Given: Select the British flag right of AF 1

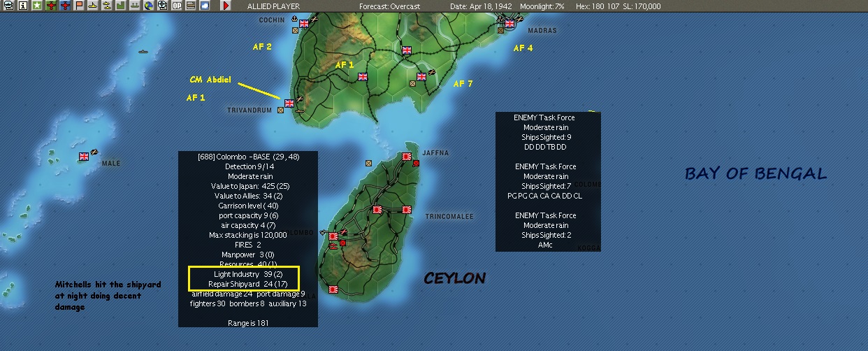Looking at the screenshot, I should click(x=363, y=77).
